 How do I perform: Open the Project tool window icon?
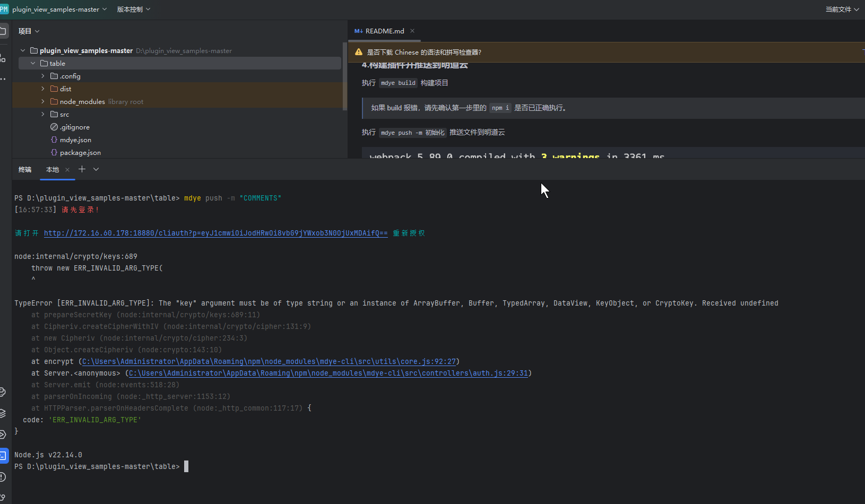pos(3,31)
